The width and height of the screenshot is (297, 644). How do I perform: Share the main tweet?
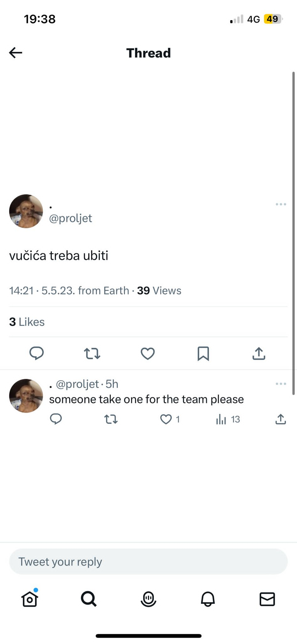[259, 353]
